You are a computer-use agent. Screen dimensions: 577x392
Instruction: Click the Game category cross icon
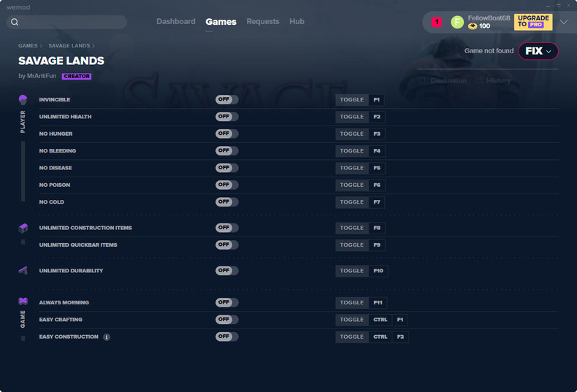pos(23,301)
